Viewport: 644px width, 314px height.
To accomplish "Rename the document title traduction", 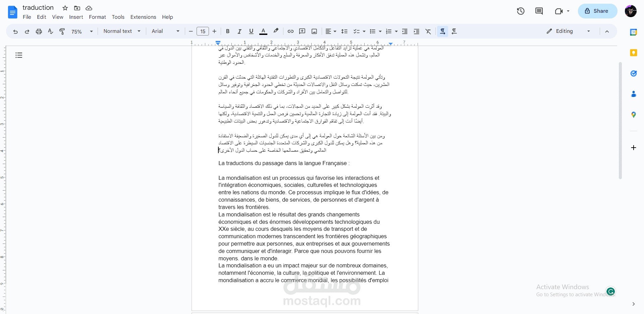I will (x=38, y=8).
